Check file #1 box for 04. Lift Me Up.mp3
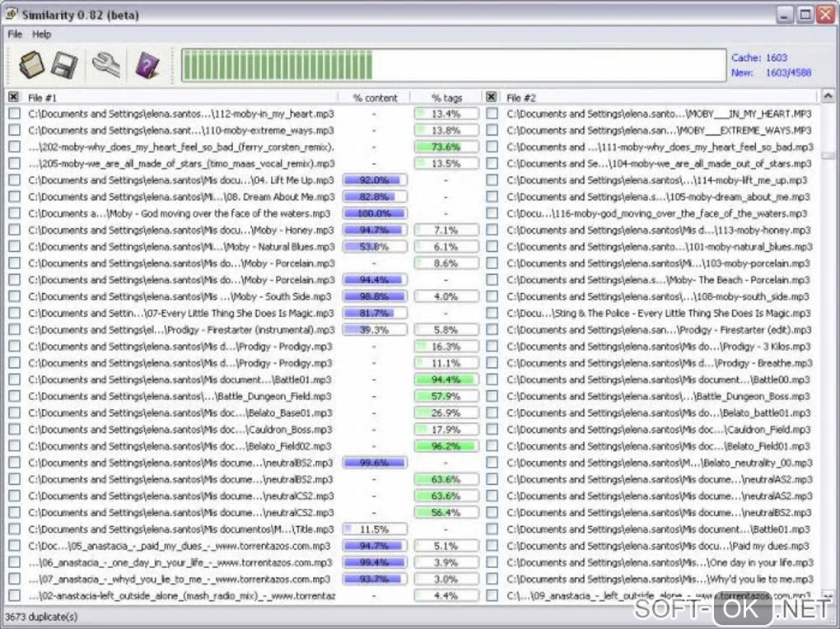The height and width of the screenshot is (629, 840). click(x=15, y=180)
